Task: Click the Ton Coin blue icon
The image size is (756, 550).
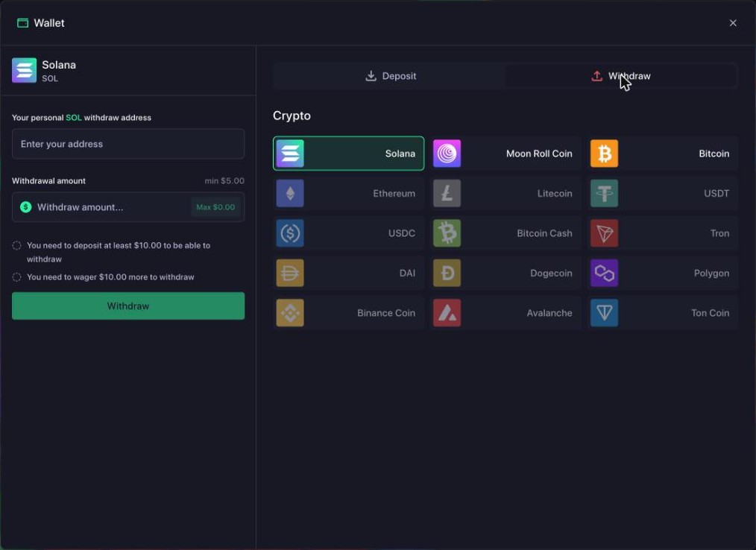Action: coord(604,313)
